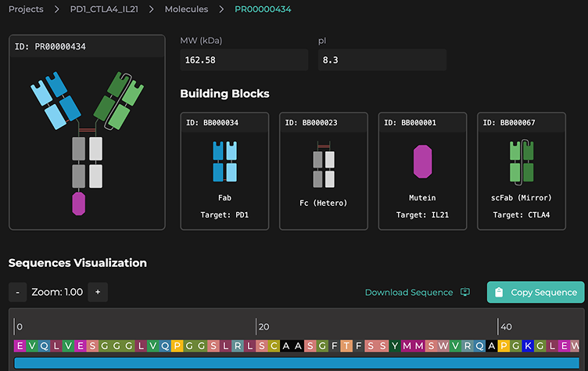Click the position 20 ruler marker
This screenshot has height=371, width=588.
click(x=263, y=326)
